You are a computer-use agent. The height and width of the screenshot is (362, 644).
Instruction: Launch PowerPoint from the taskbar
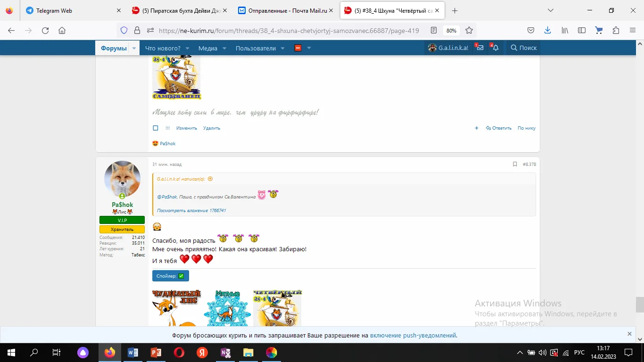tap(156, 353)
